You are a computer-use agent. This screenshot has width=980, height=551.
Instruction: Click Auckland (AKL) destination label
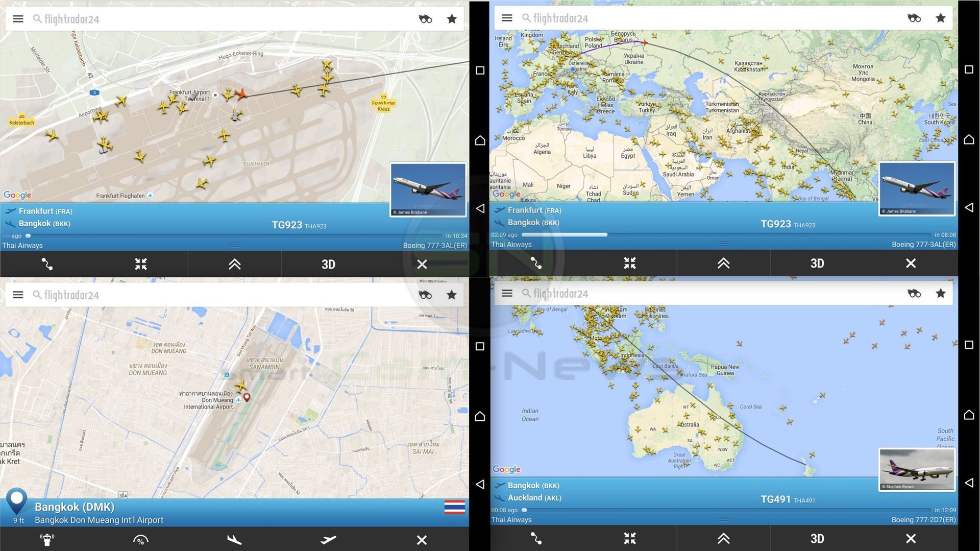(x=534, y=498)
